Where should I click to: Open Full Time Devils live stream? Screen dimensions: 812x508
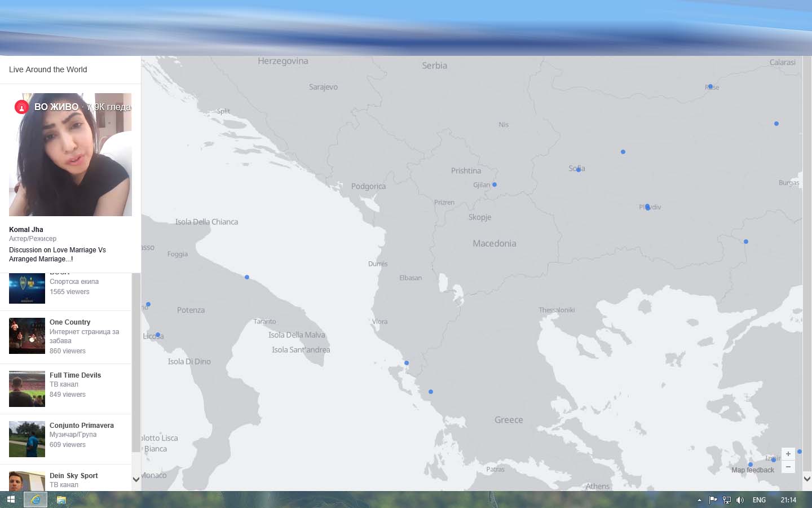point(66,388)
